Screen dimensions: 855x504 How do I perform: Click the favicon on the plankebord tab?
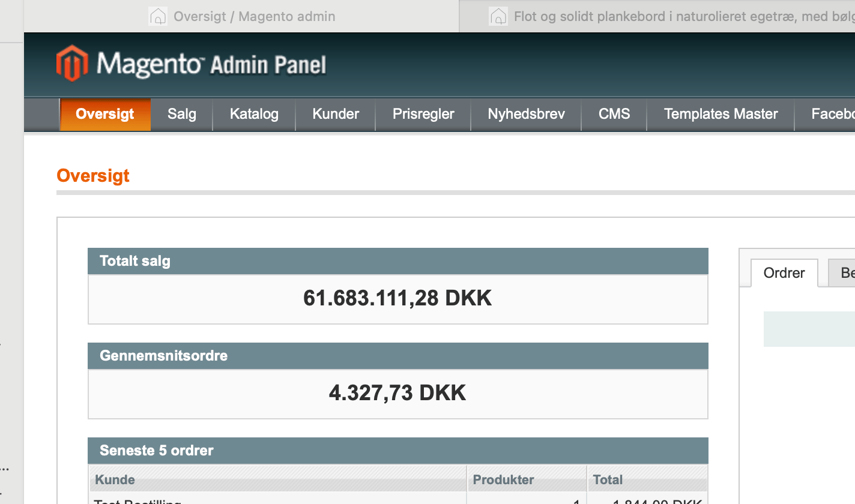pos(498,16)
